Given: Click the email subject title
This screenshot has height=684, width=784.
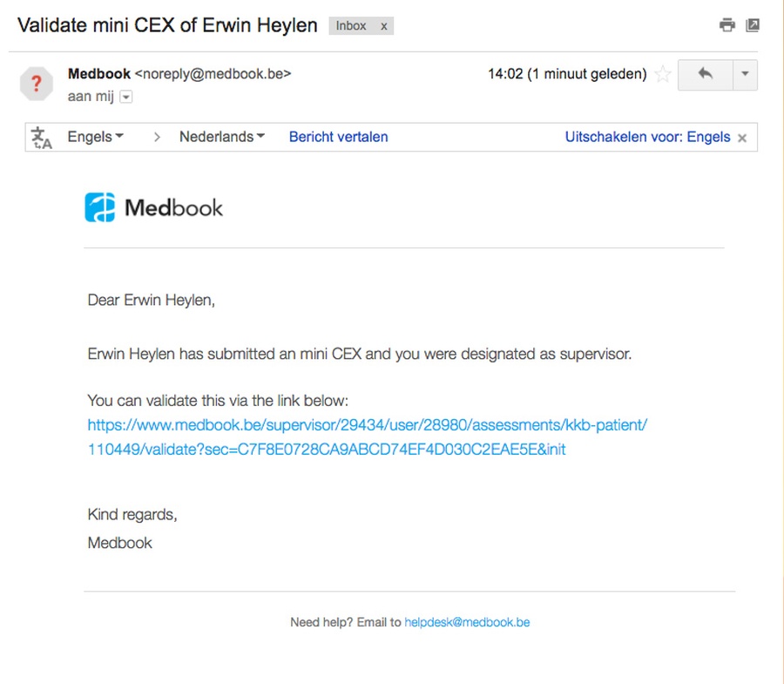Looking at the screenshot, I should [x=167, y=25].
